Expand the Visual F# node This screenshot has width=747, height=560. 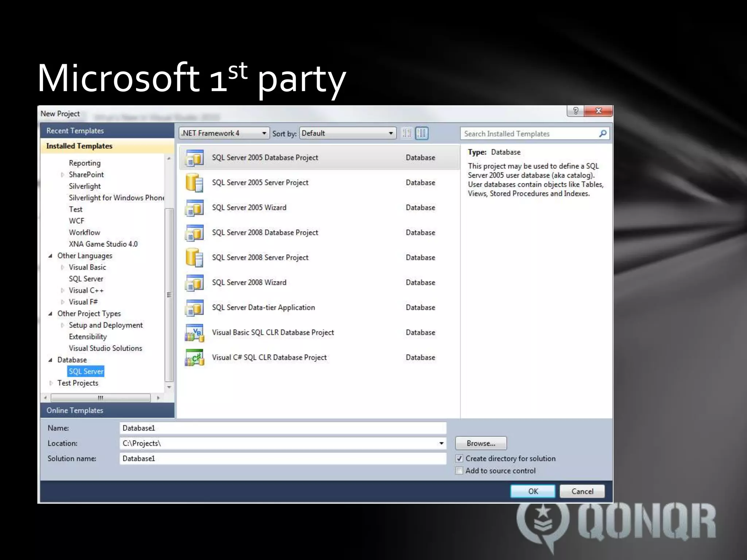(x=63, y=302)
